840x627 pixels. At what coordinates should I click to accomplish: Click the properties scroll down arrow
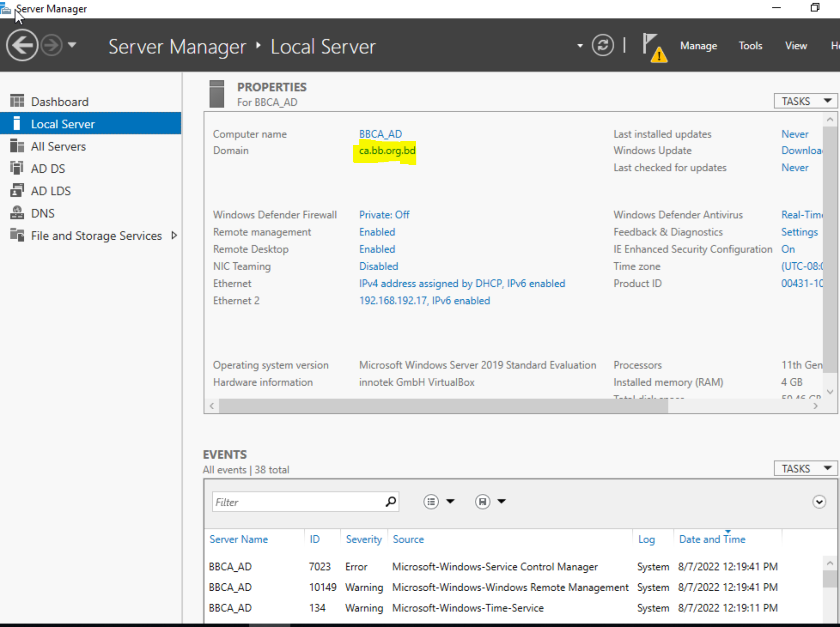click(x=830, y=391)
